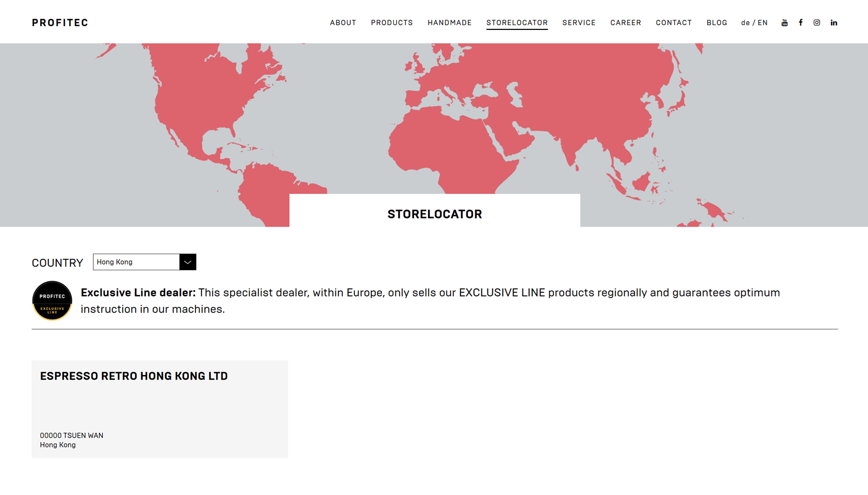Open Profitec YouTube channel icon

(x=784, y=23)
